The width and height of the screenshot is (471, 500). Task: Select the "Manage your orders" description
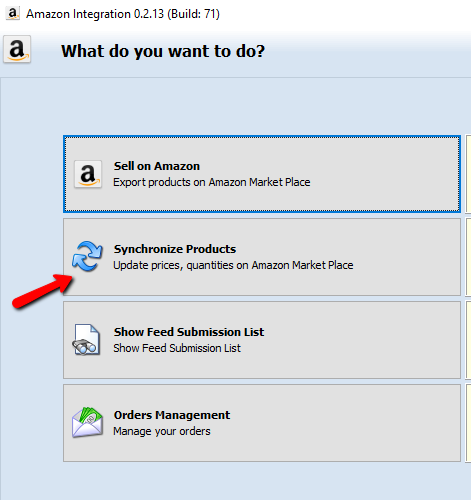[x=162, y=431]
